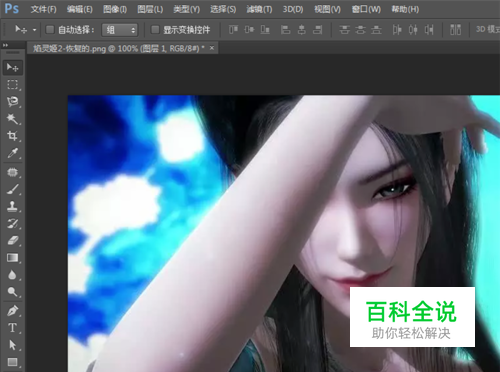Select the Clone Stamp tool
The width and height of the screenshot is (500, 372).
(x=13, y=206)
